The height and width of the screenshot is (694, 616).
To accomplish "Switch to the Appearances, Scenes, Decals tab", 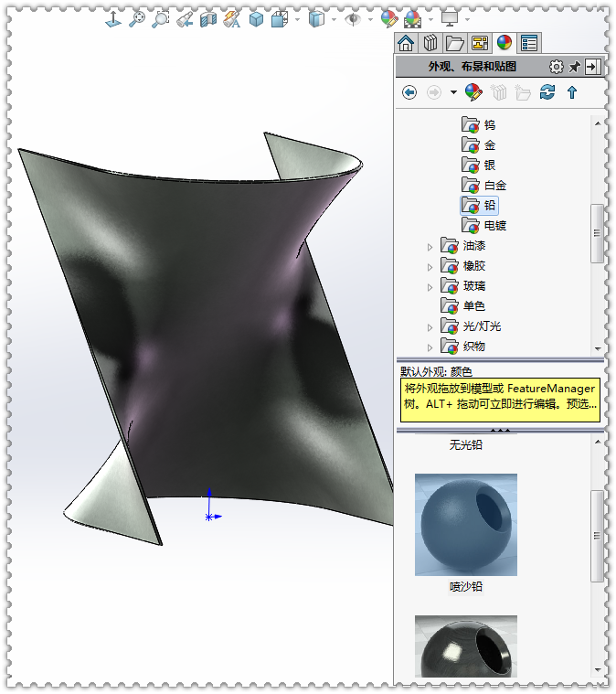I will click(504, 42).
